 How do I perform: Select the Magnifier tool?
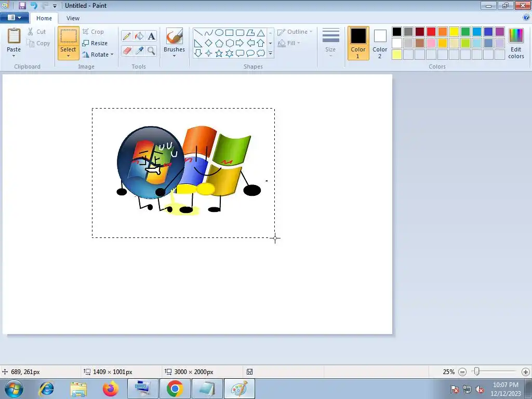151,51
